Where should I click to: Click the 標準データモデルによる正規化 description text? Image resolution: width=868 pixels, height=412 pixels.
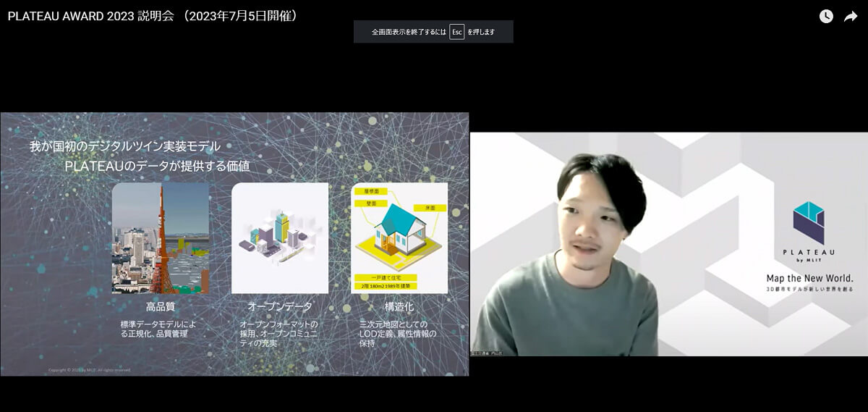(160, 329)
